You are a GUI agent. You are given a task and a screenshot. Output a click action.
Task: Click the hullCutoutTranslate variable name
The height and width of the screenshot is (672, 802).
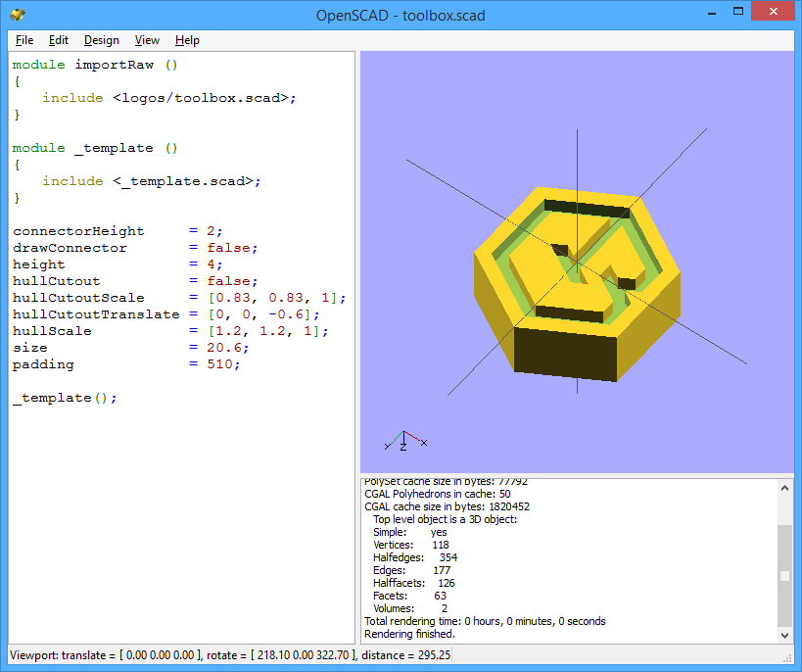coord(96,314)
